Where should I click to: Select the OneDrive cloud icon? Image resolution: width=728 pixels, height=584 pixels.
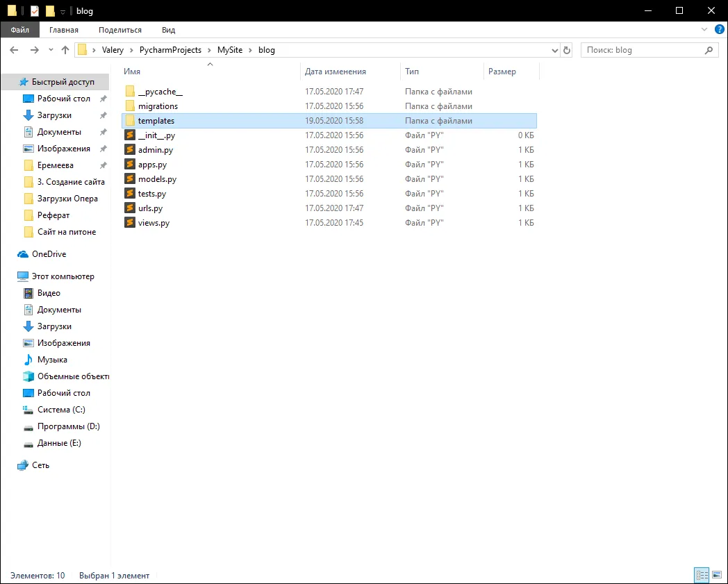(23, 254)
